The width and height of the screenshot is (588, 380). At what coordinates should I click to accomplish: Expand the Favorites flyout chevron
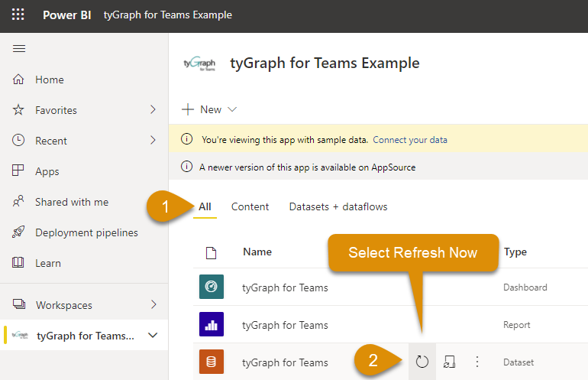pyautogui.click(x=153, y=110)
